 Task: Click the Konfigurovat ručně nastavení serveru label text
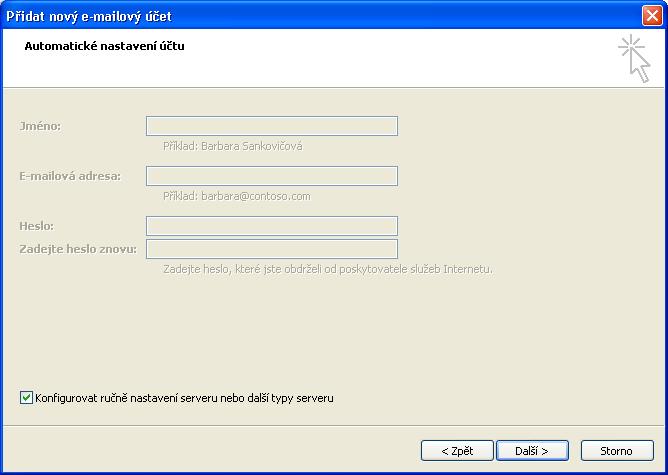click(x=184, y=398)
